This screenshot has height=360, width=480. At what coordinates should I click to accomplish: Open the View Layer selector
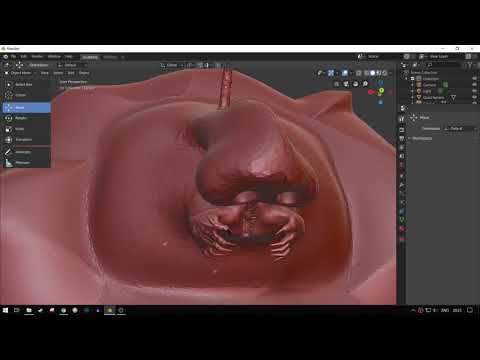[x=440, y=57]
